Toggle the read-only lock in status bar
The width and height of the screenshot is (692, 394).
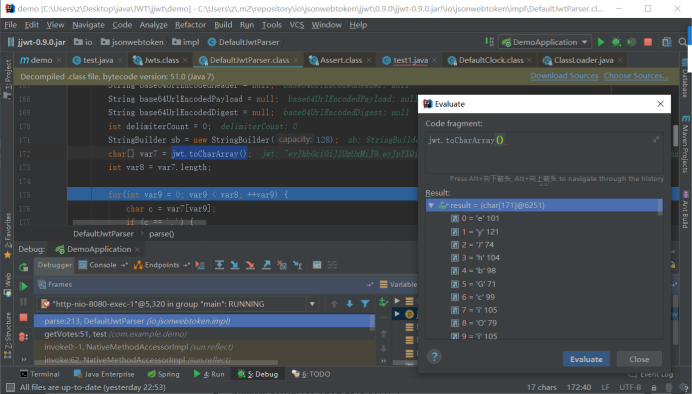coord(654,387)
